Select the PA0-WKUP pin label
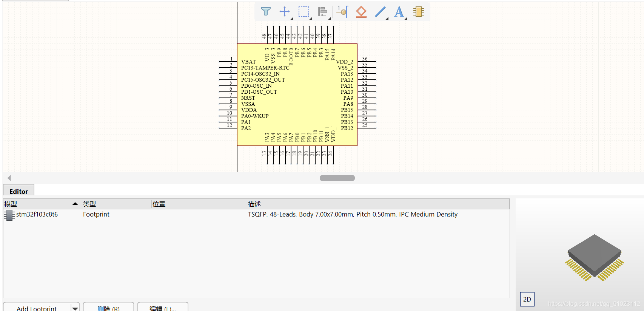This screenshot has height=311, width=644. click(255, 116)
